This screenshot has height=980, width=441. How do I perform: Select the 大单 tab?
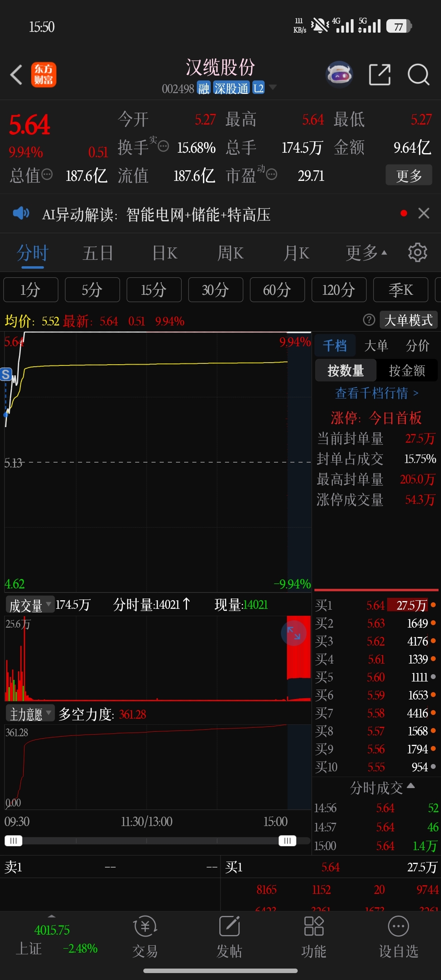point(376,345)
